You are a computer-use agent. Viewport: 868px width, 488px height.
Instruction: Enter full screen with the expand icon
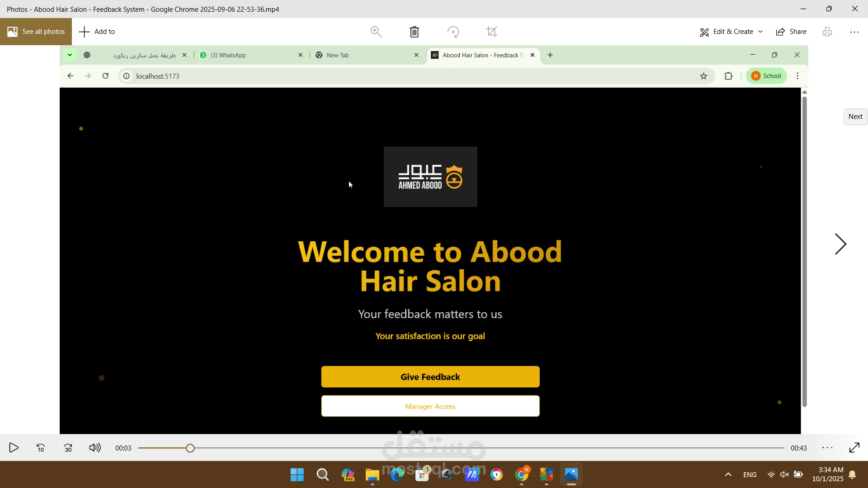point(854,448)
